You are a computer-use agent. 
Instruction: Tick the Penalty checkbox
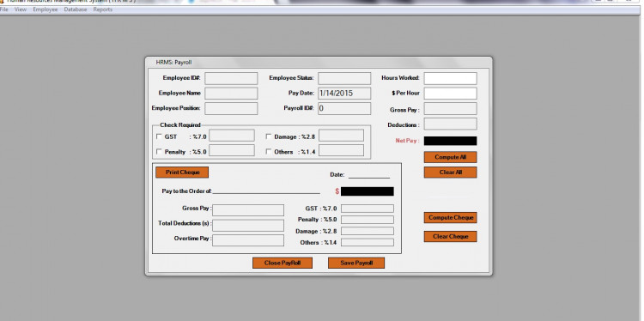coord(160,151)
